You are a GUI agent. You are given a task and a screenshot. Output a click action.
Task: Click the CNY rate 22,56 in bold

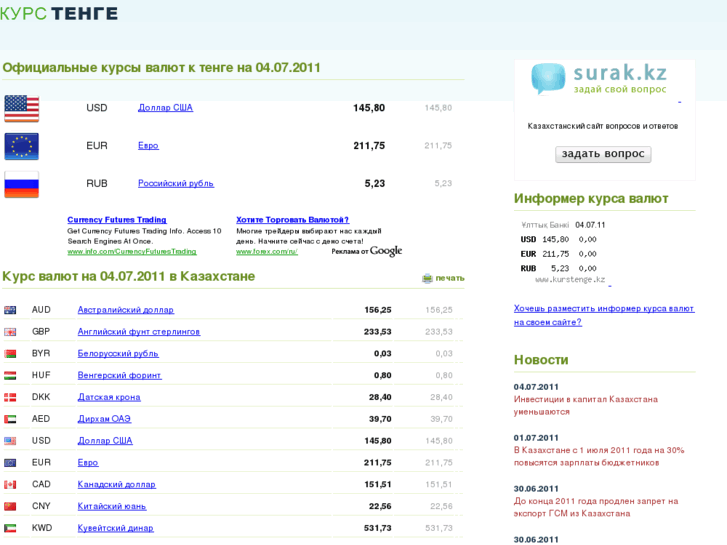point(380,506)
